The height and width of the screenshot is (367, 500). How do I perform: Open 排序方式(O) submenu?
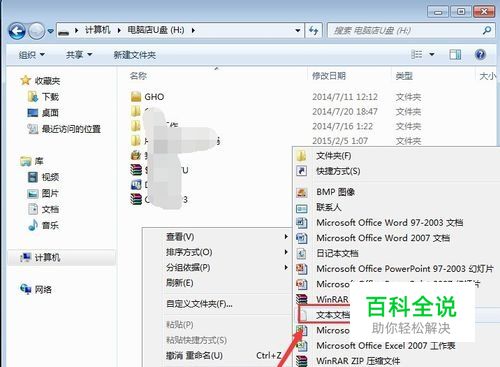217,252
